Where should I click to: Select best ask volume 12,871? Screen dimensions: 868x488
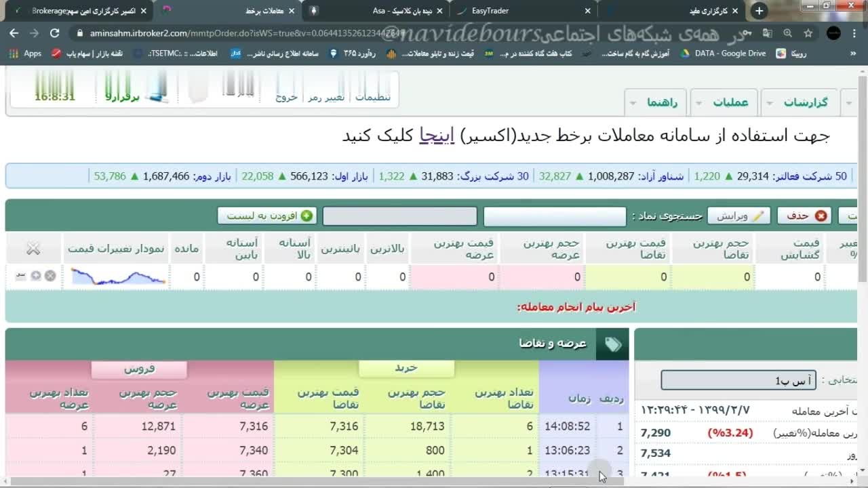159,426
